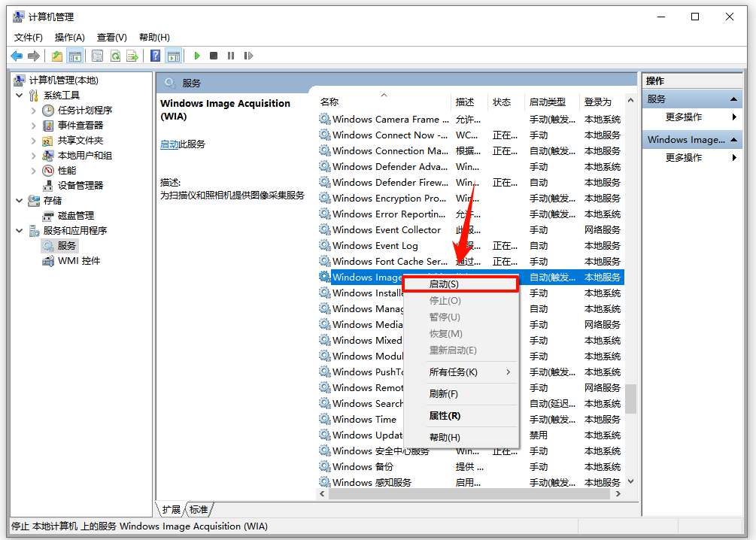Select Windows Time service row
The height and width of the screenshot is (540, 756).
point(471,420)
